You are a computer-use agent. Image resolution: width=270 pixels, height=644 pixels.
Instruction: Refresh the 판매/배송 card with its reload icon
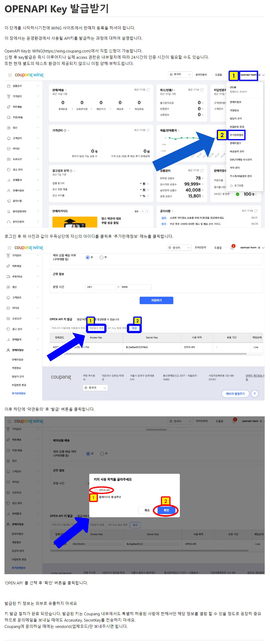(148, 90)
